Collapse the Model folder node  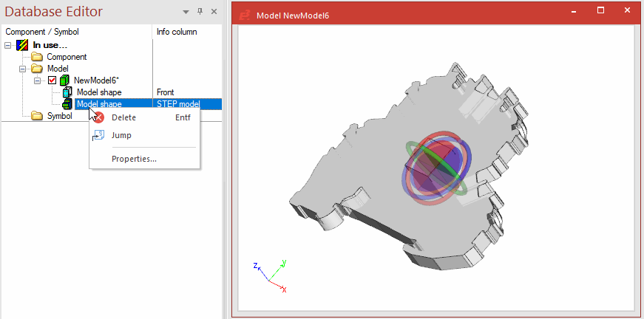pyautogui.click(x=23, y=69)
